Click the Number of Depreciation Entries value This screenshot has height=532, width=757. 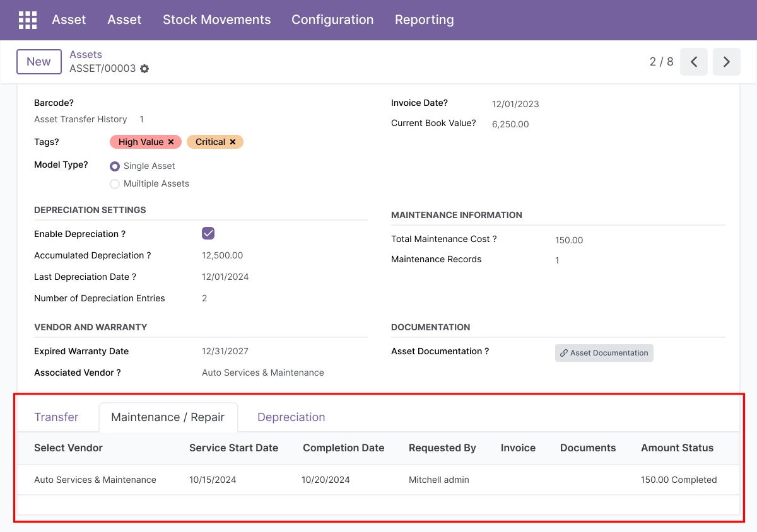click(204, 298)
